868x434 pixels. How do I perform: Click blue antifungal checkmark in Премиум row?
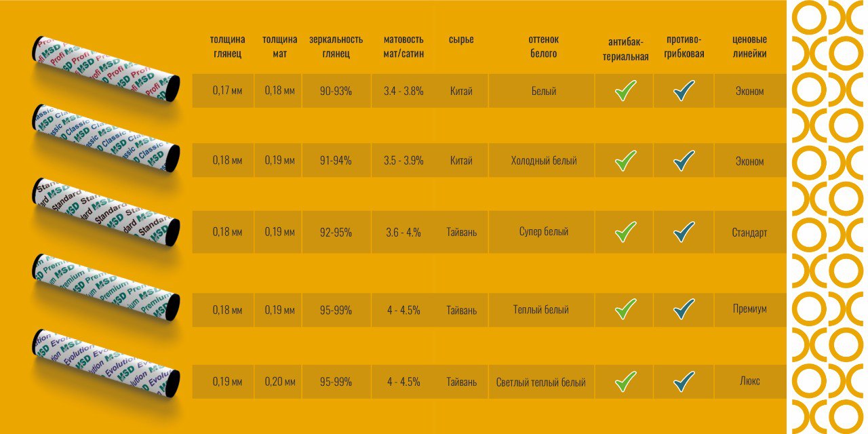[x=684, y=309]
